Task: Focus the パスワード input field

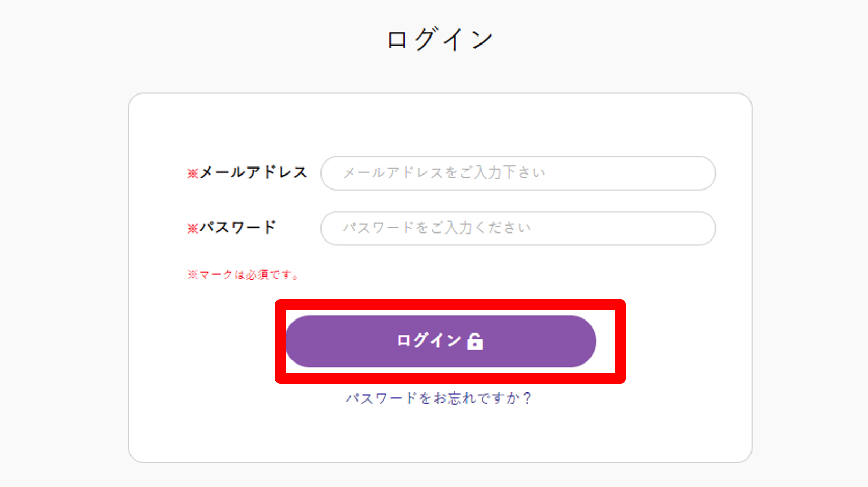Action: 518,228
